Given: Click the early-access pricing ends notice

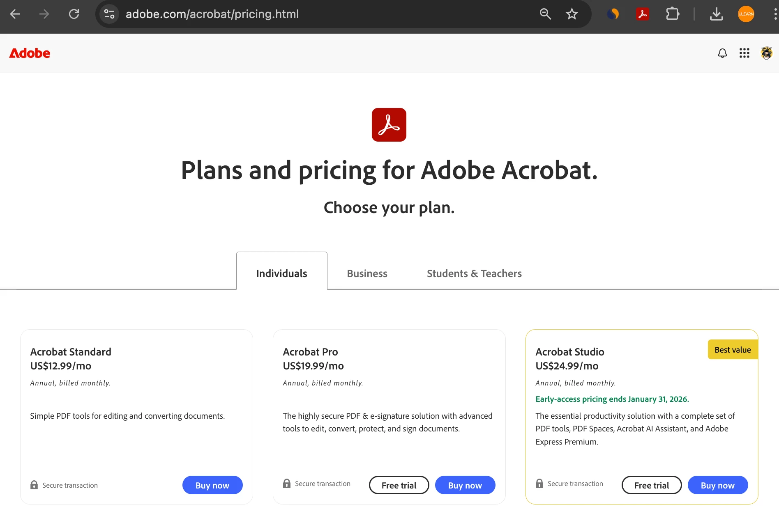Looking at the screenshot, I should coord(612,399).
